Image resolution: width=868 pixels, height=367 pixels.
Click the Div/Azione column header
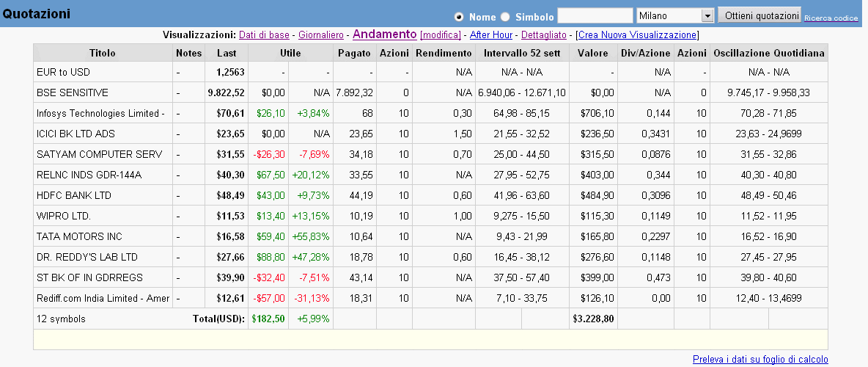click(646, 54)
